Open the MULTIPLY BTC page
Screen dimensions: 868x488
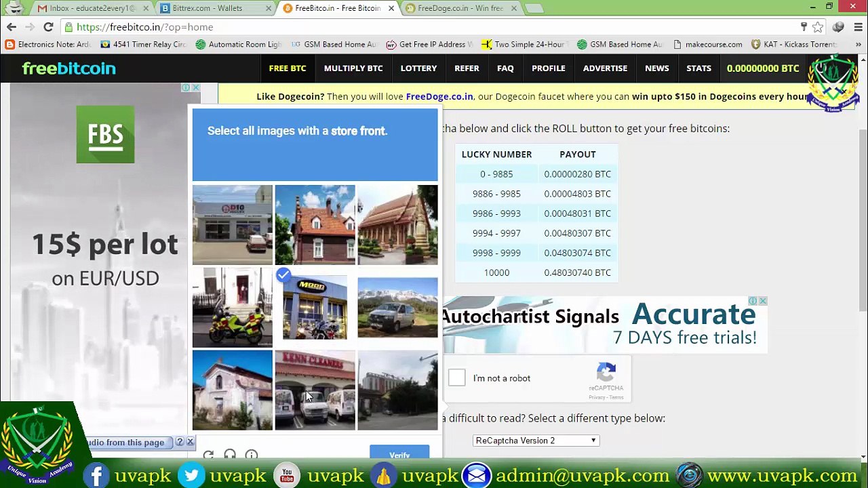click(x=353, y=68)
